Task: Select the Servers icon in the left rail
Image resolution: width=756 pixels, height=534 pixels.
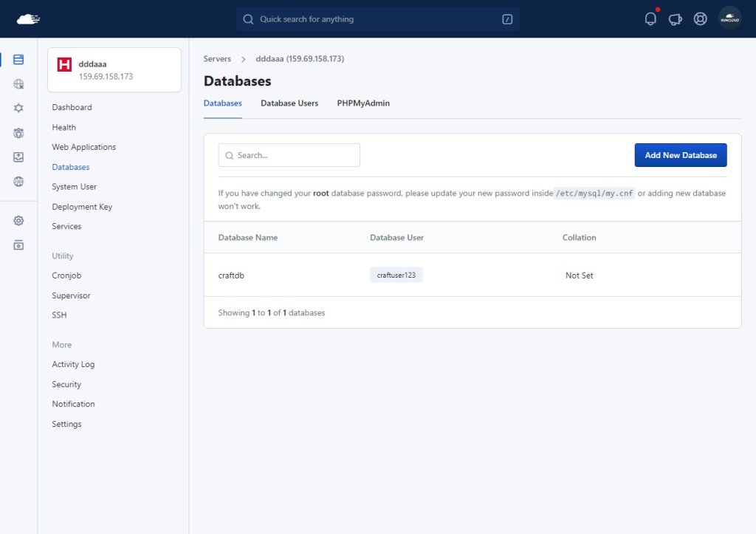Action: (x=18, y=59)
